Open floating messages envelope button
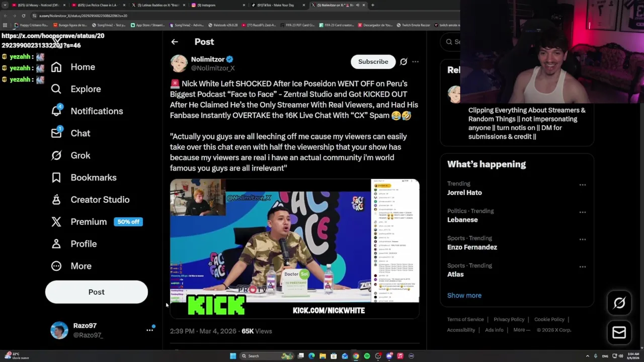Screen dimensions: 644x362 (x=619, y=332)
